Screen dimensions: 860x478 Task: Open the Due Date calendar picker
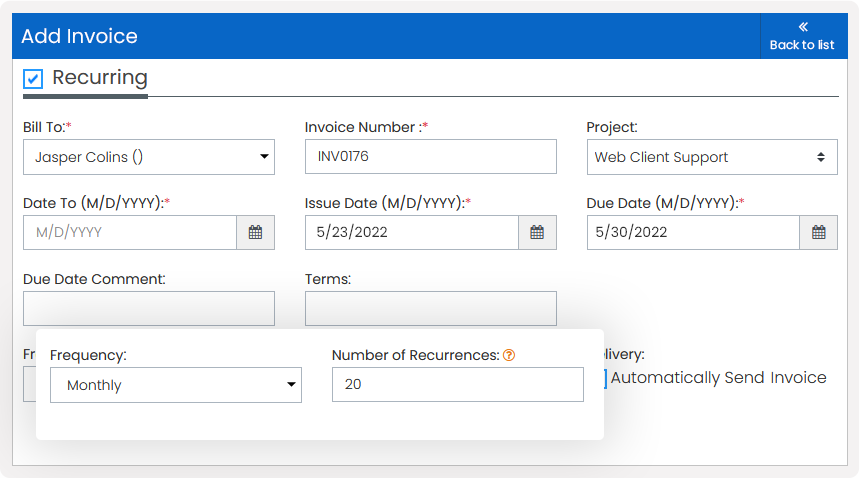click(x=819, y=232)
